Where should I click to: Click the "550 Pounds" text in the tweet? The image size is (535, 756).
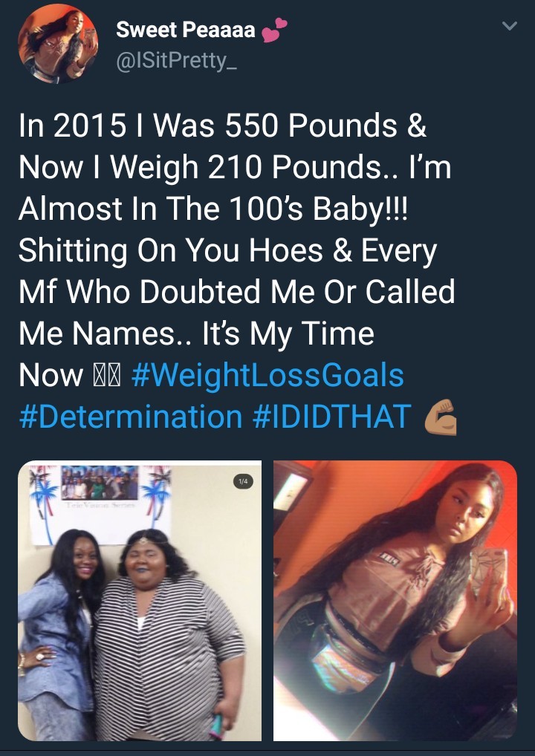point(334,126)
